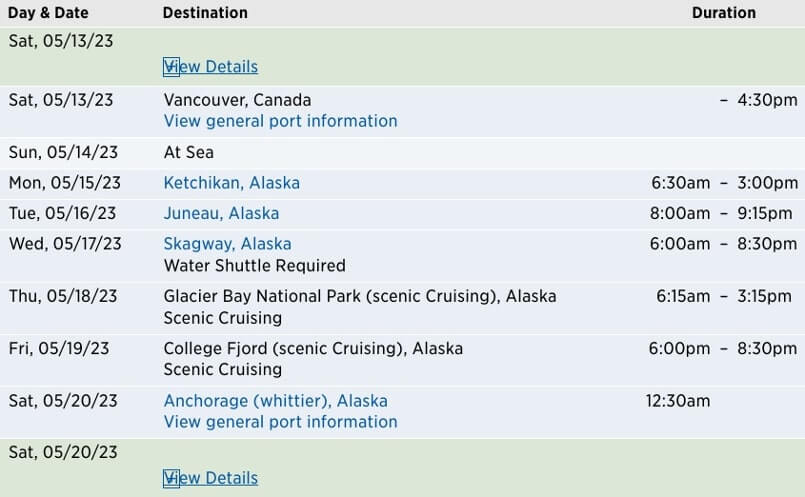Expand the plus icon in last 05/20/23 row
The height and width of the screenshot is (497, 805).
point(171,478)
